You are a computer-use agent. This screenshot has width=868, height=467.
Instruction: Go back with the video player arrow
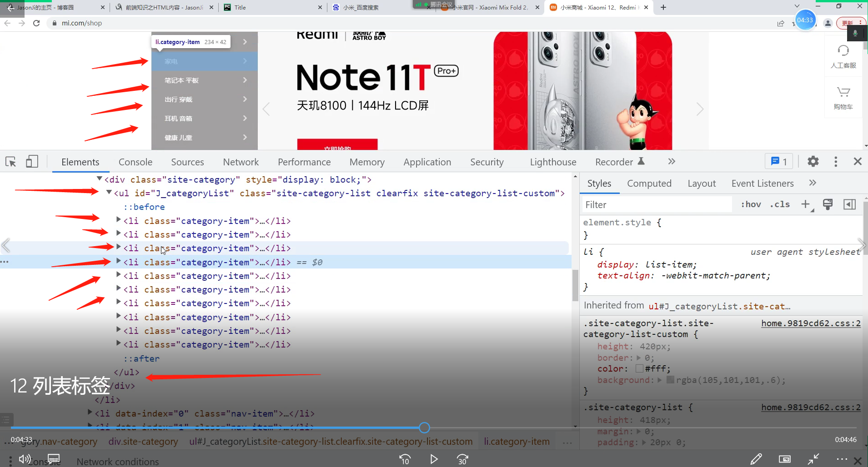[10, 7]
